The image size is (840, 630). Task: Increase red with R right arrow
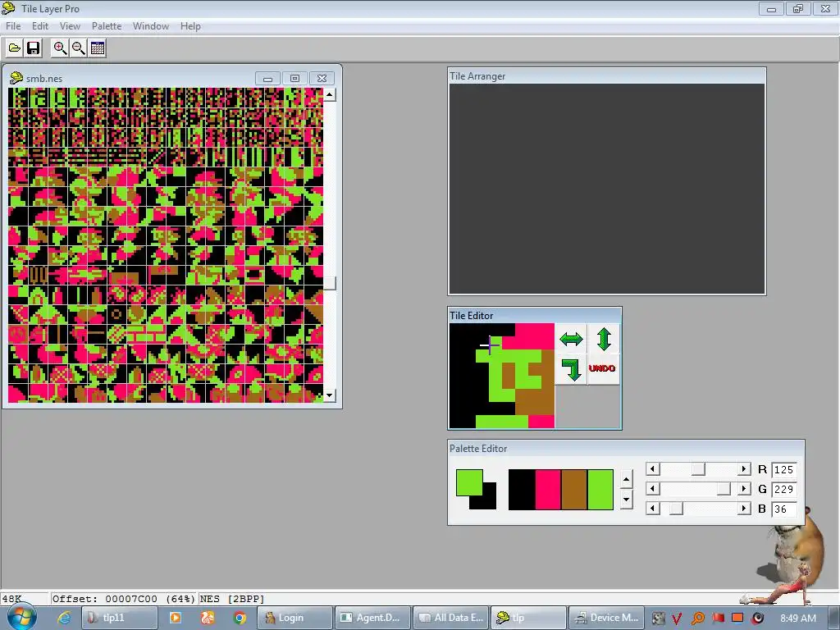click(743, 469)
